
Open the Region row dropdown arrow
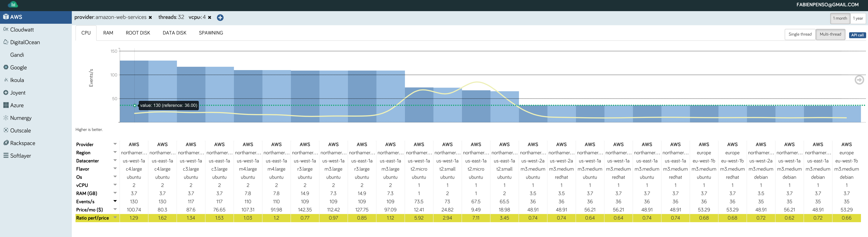point(115,152)
